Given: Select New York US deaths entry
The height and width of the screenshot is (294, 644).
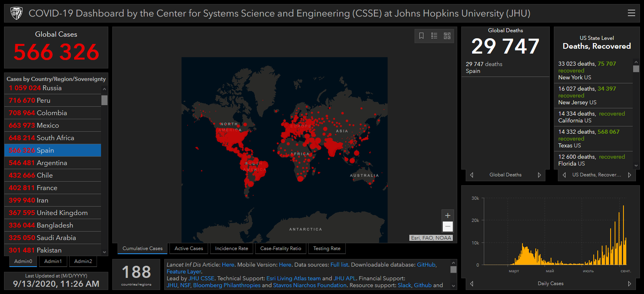Looking at the screenshot, I should tap(594, 70).
